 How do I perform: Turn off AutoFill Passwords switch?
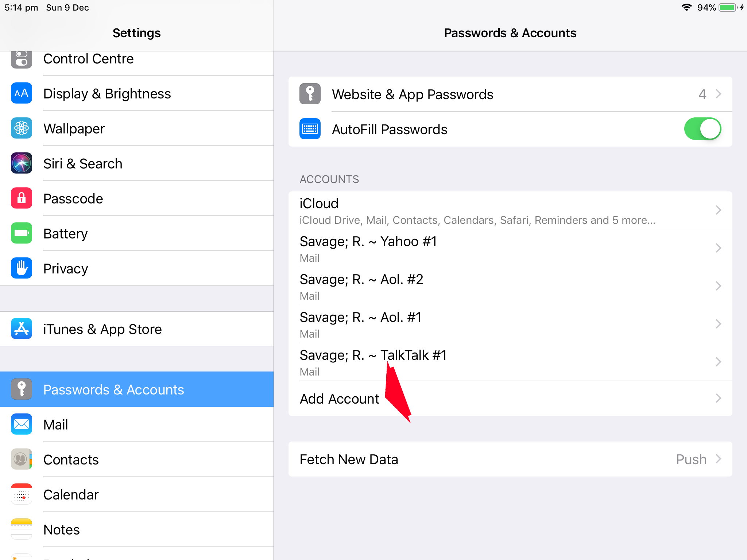point(702,129)
